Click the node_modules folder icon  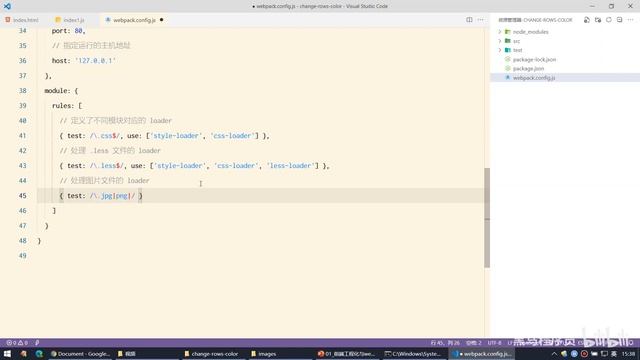(x=508, y=31)
